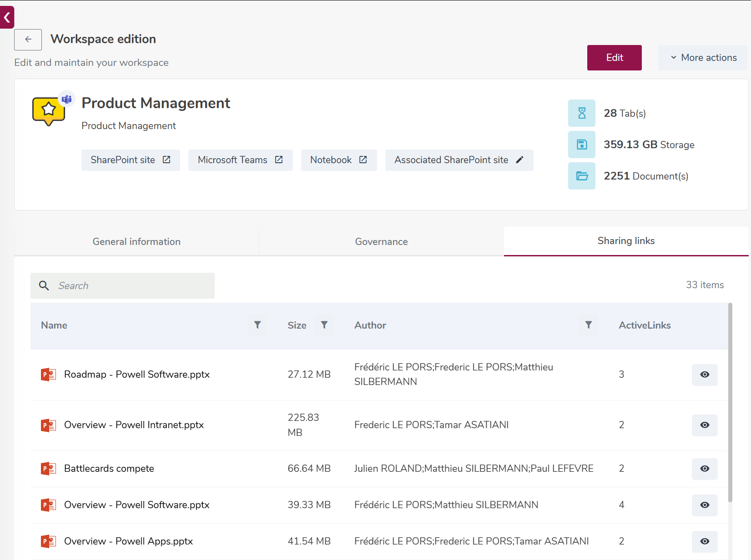Select file name Overview - Powell Software.pptx

pos(137,505)
